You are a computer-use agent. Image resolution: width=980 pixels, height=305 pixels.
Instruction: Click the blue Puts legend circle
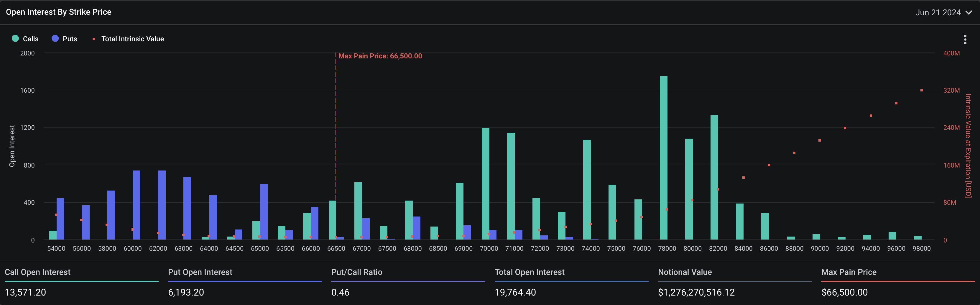(55, 38)
